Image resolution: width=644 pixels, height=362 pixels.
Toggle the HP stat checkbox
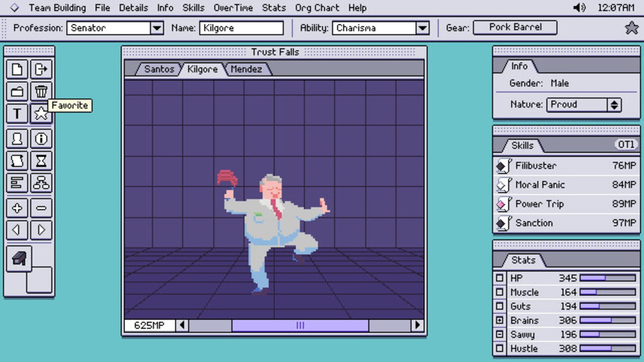pos(499,278)
